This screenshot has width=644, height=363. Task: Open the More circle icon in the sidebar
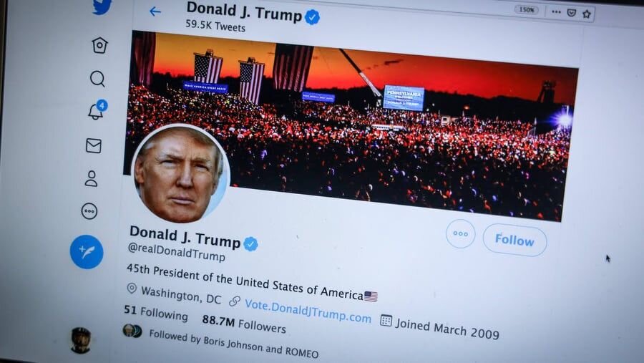[89, 211]
